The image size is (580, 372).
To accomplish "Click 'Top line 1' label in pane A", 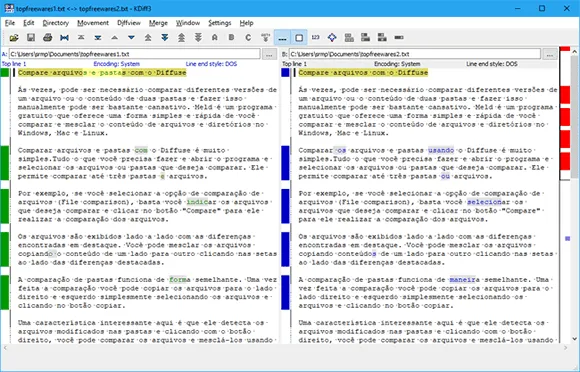I will click(x=14, y=64).
